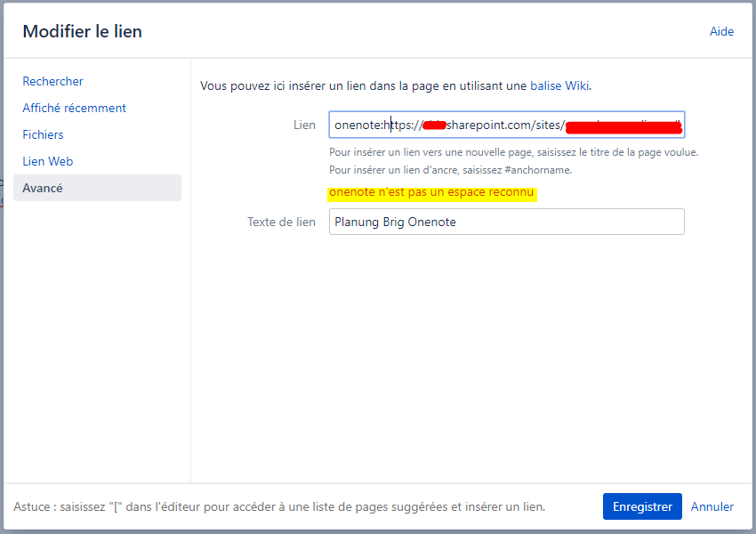Open the Fichiers tab

click(x=43, y=134)
